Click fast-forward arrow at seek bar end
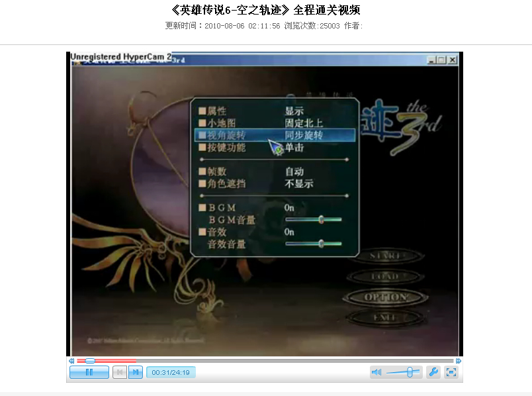Viewport: 532px width, 396px height. pyautogui.click(x=459, y=361)
